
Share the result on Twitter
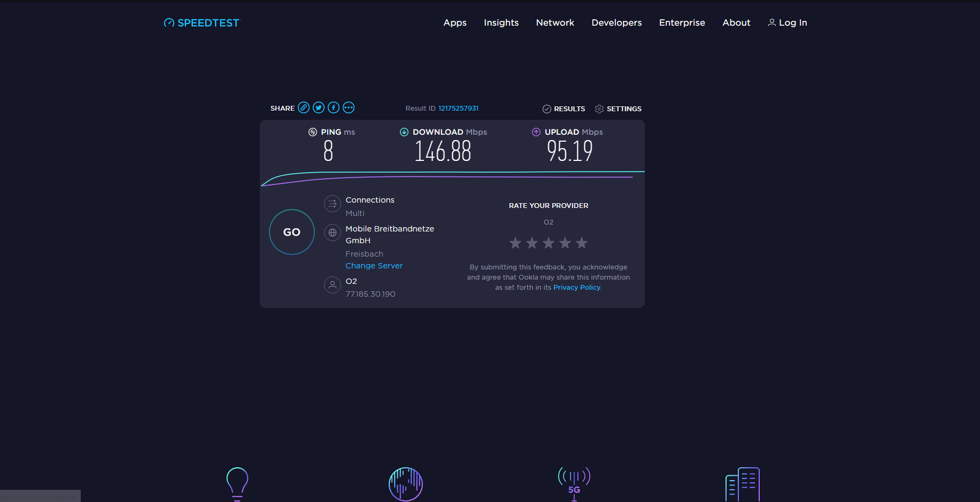319,107
